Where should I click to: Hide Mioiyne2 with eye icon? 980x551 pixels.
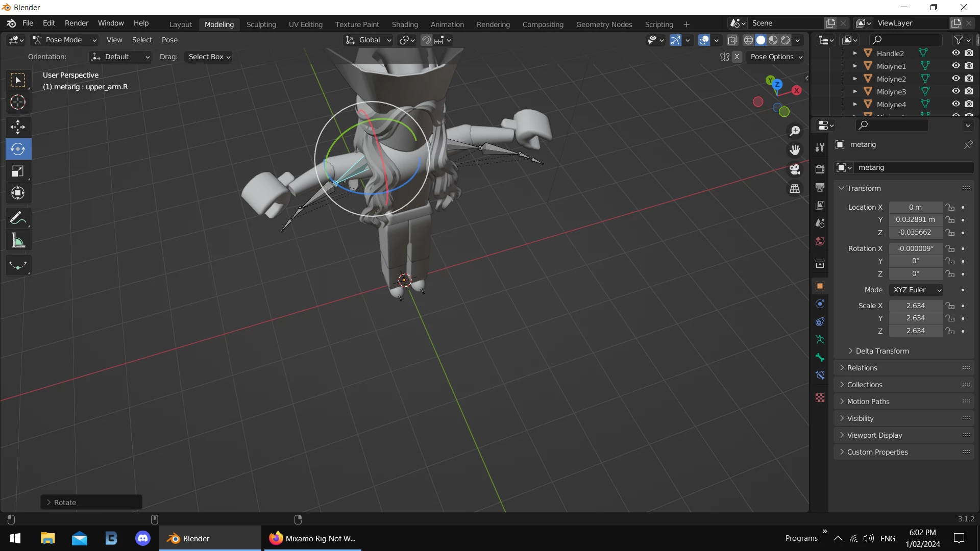955,79
